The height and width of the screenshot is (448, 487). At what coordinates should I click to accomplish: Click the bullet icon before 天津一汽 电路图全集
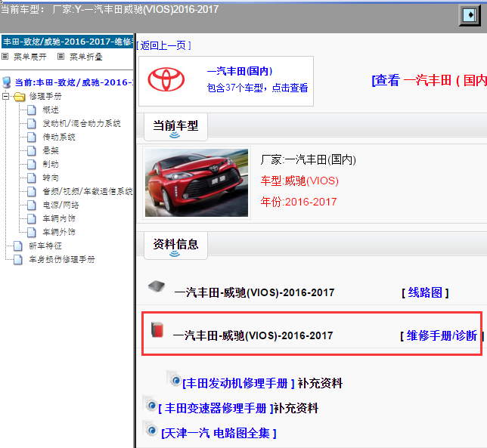[150, 429]
